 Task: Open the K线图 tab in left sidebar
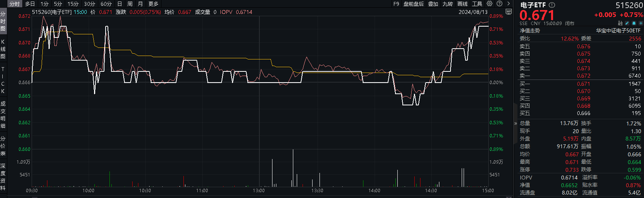(x=3, y=49)
